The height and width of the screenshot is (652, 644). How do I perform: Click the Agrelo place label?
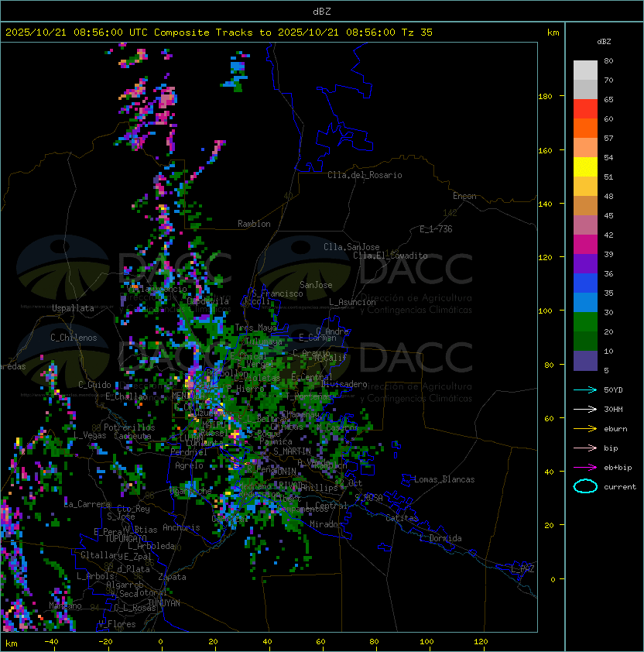pyautogui.click(x=189, y=465)
